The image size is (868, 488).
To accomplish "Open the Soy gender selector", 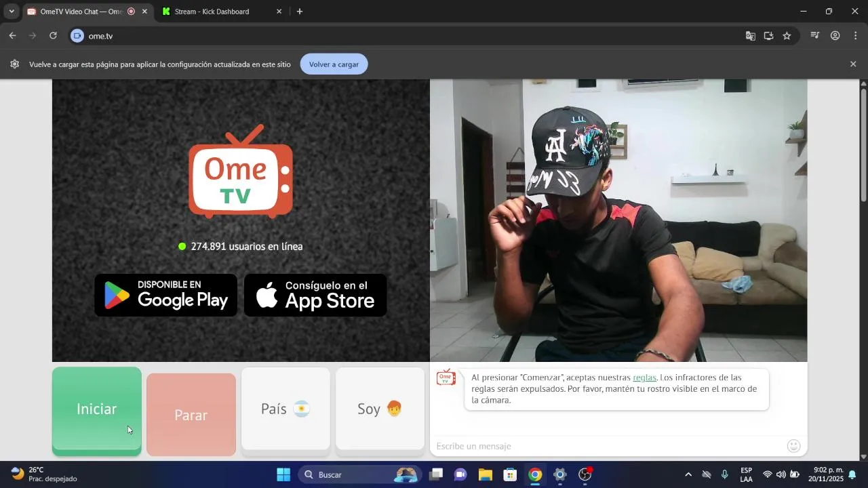I will click(380, 409).
